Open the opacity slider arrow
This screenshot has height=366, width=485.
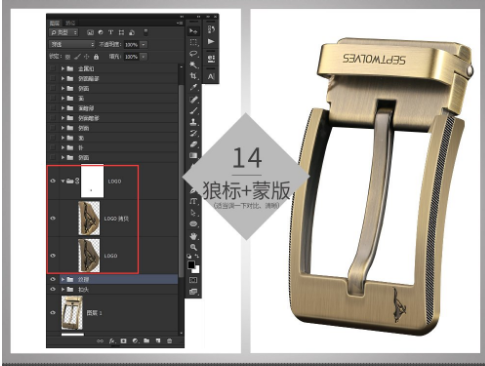[x=143, y=45]
